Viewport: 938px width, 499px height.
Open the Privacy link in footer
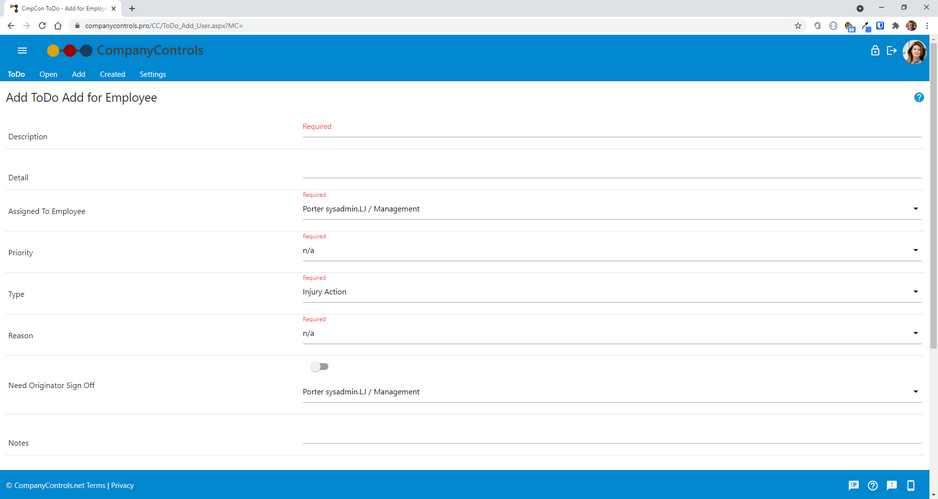tap(123, 485)
